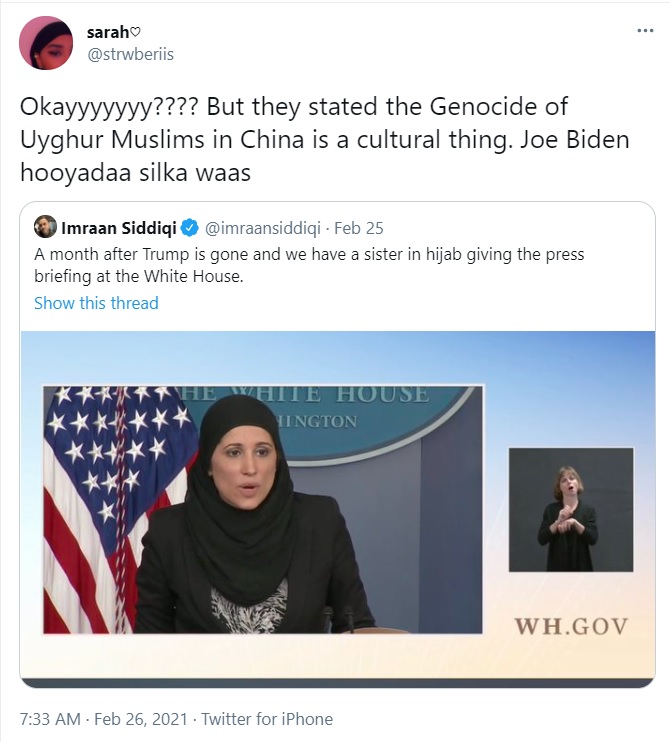Viewport: 670px width, 742px height.
Task: Open the three-dot more options menu
Action: [645, 31]
